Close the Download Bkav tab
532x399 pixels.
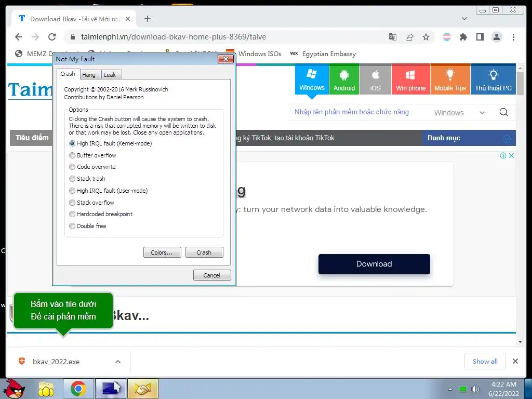(128, 19)
